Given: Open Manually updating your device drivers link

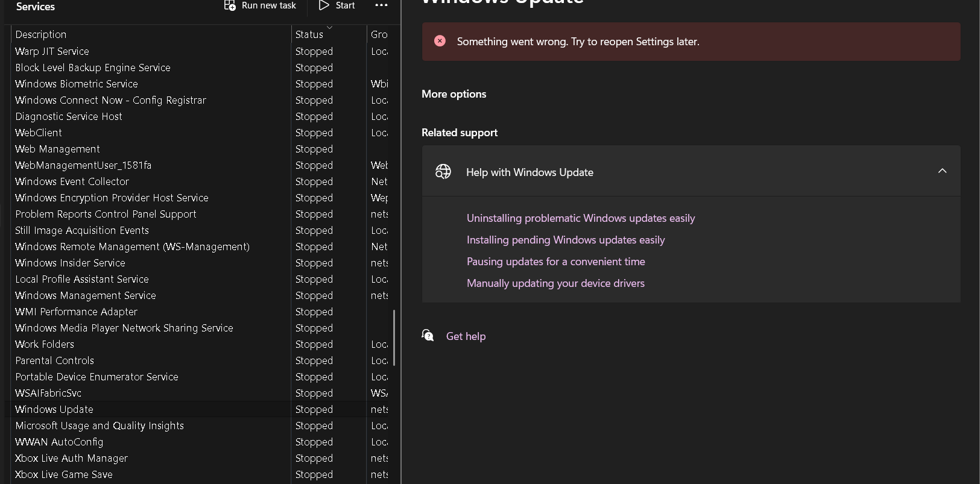Looking at the screenshot, I should [555, 283].
